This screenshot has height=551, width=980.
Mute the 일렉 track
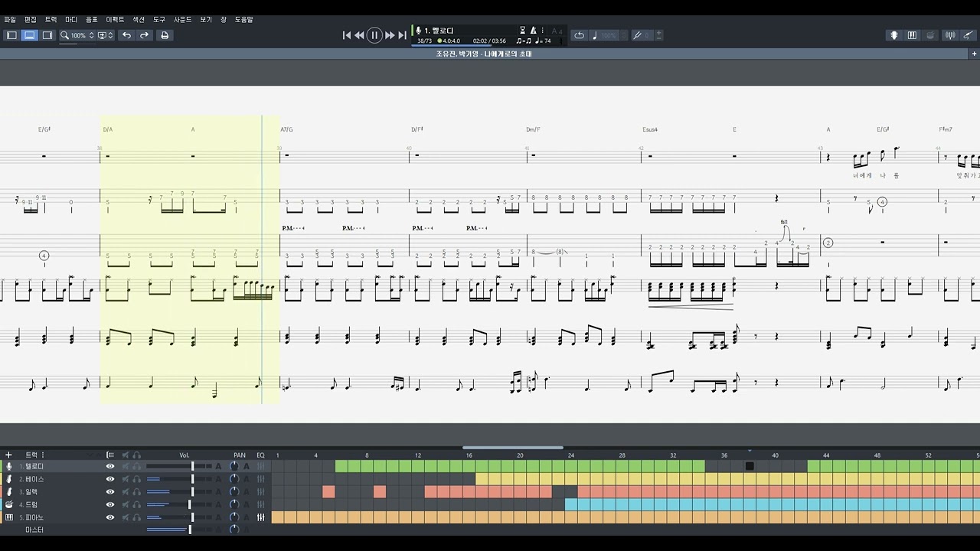[x=126, y=492]
